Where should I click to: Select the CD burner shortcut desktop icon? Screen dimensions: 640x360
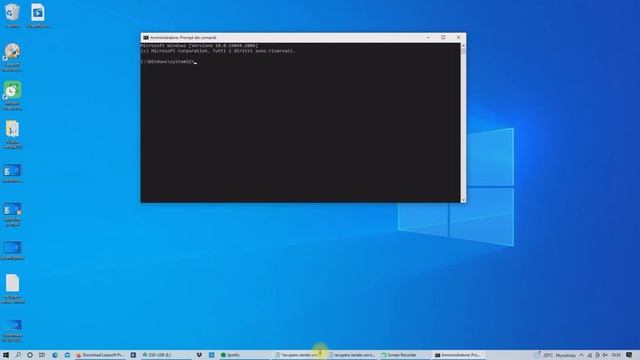[x=12, y=57]
